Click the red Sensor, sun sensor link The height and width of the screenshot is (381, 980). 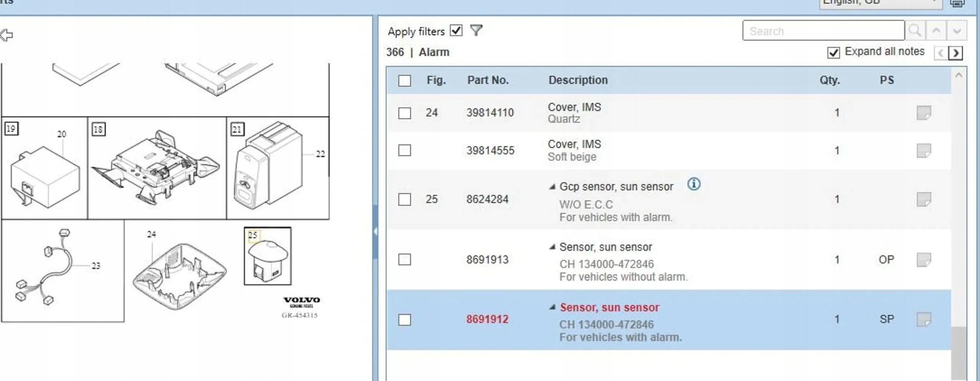point(610,308)
